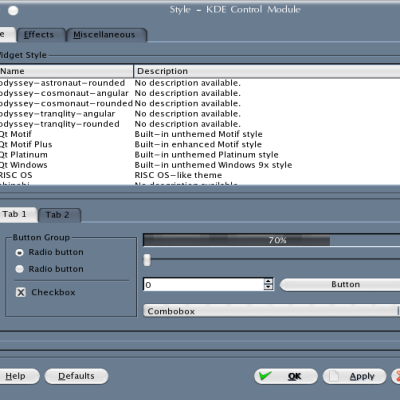Image resolution: width=400 pixels, height=400 pixels.
Task: Click 'Built-in unthemed Windows 9x style' description
Action: 213,165
